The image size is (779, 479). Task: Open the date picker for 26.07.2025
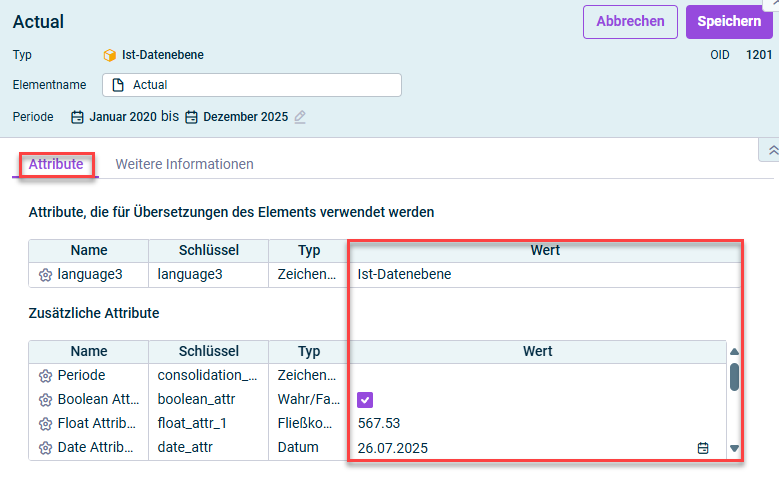(x=703, y=448)
